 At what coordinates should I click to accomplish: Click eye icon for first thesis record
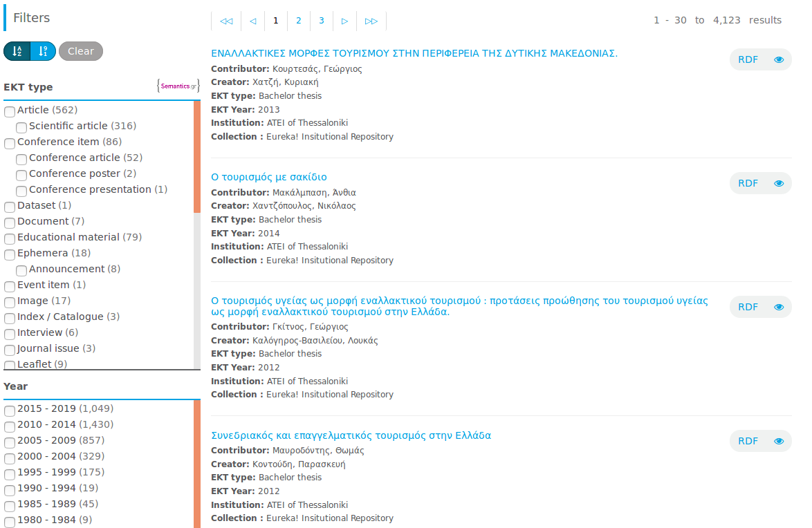tap(779, 59)
